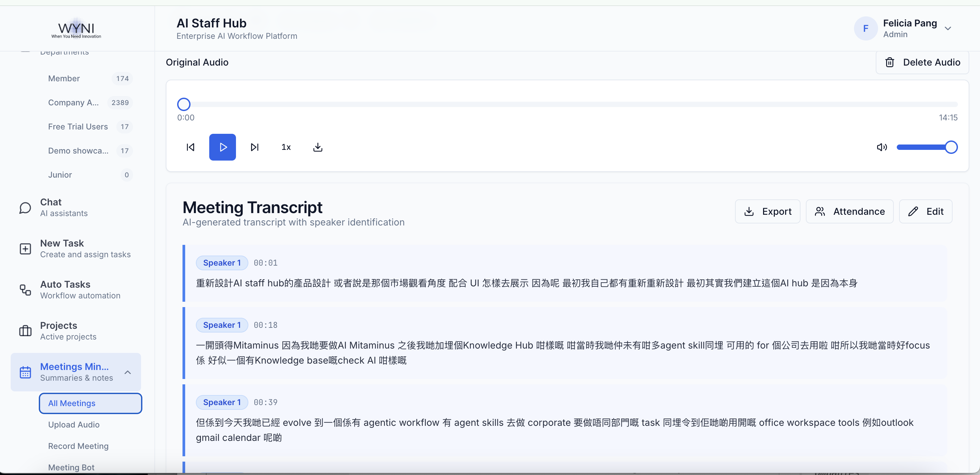Viewport: 980px width, 475px height.
Task: Play the original audio
Action: pyautogui.click(x=222, y=147)
